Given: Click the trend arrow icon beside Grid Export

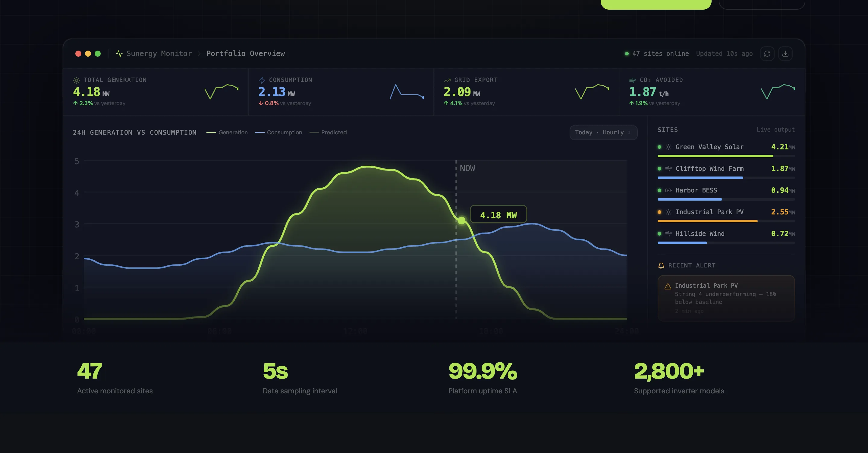Looking at the screenshot, I should 447,80.
